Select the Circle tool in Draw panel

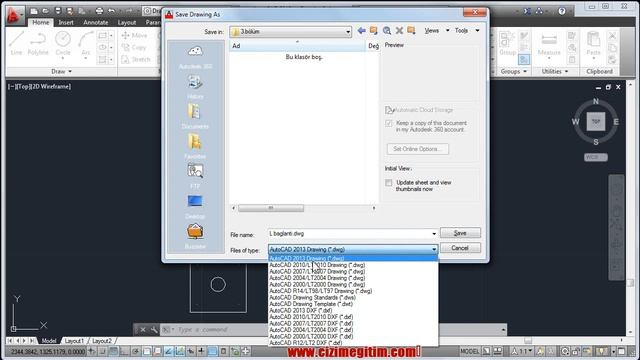click(x=63, y=43)
